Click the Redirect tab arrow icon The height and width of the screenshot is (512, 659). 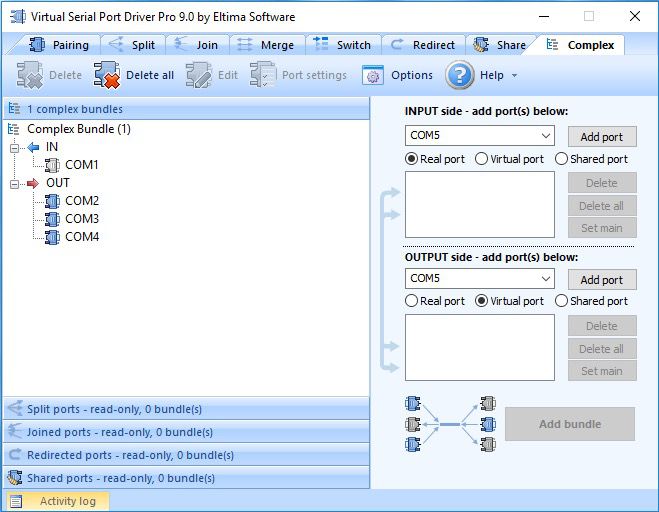[397, 44]
